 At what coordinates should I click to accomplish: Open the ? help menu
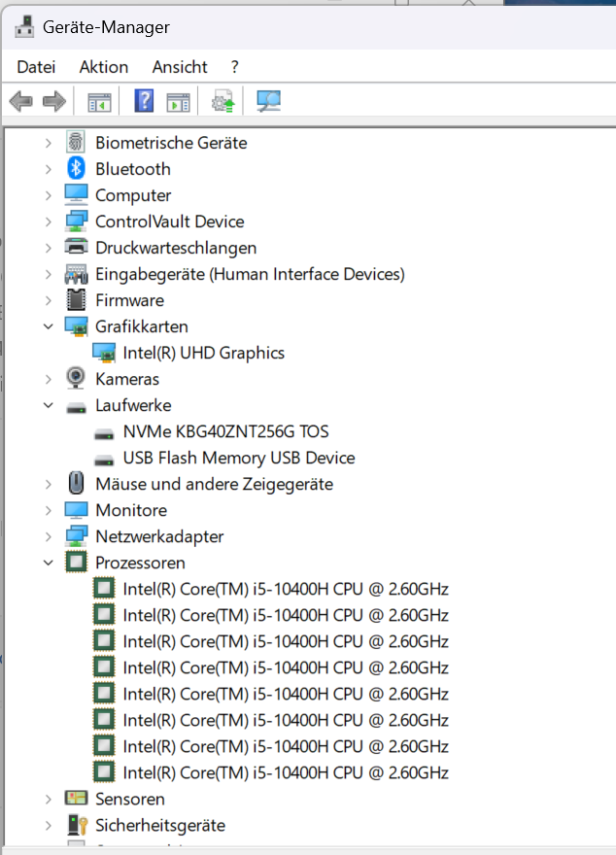click(x=234, y=67)
